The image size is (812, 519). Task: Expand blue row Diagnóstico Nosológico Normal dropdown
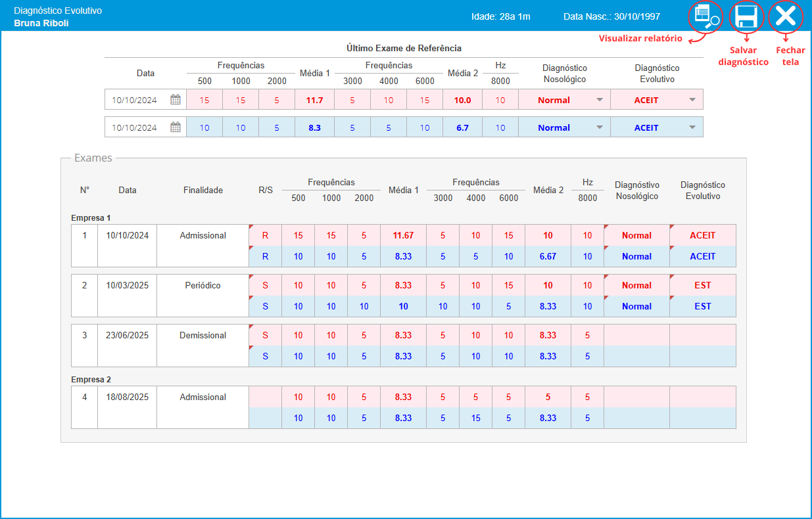[x=599, y=127]
